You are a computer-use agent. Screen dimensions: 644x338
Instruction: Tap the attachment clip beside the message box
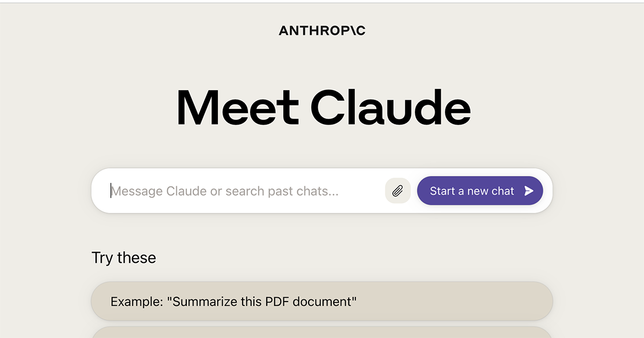[398, 190]
